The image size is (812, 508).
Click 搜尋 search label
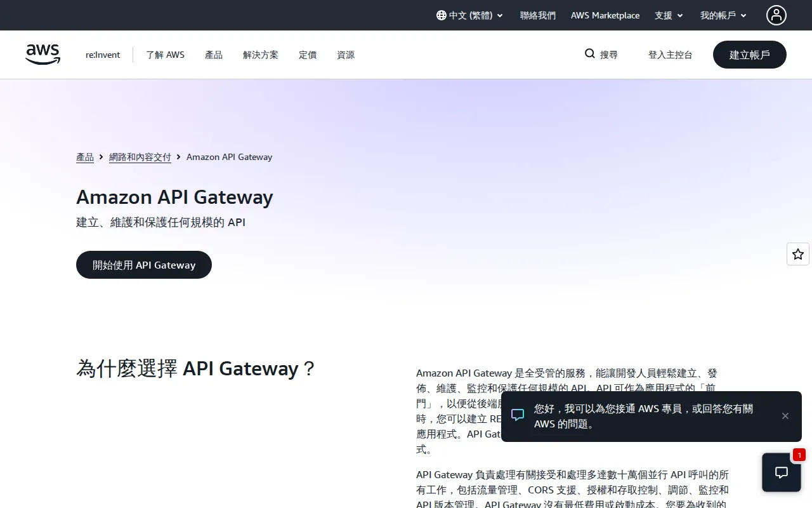click(609, 55)
